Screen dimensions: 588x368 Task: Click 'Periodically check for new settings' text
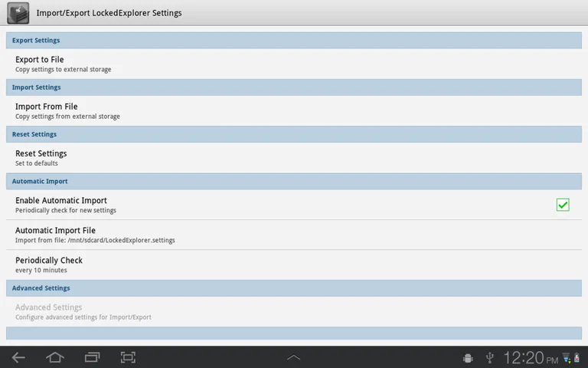(x=66, y=210)
